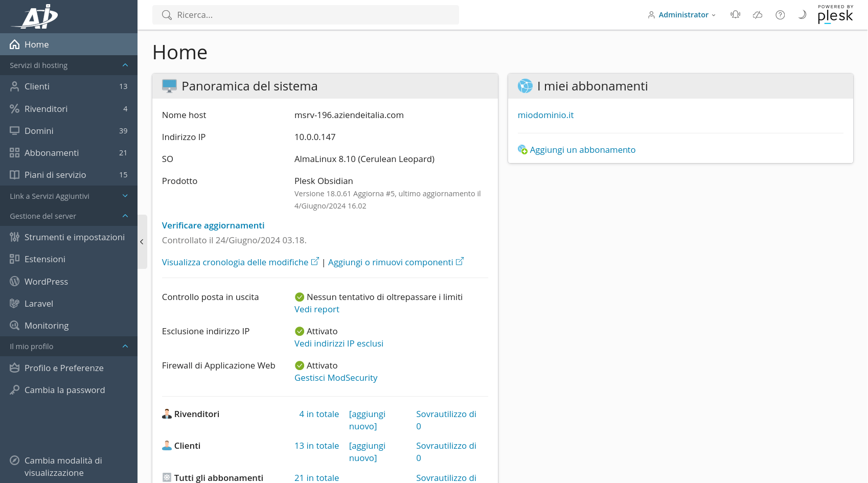Click Verificare aggiornamenti link

(x=213, y=225)
